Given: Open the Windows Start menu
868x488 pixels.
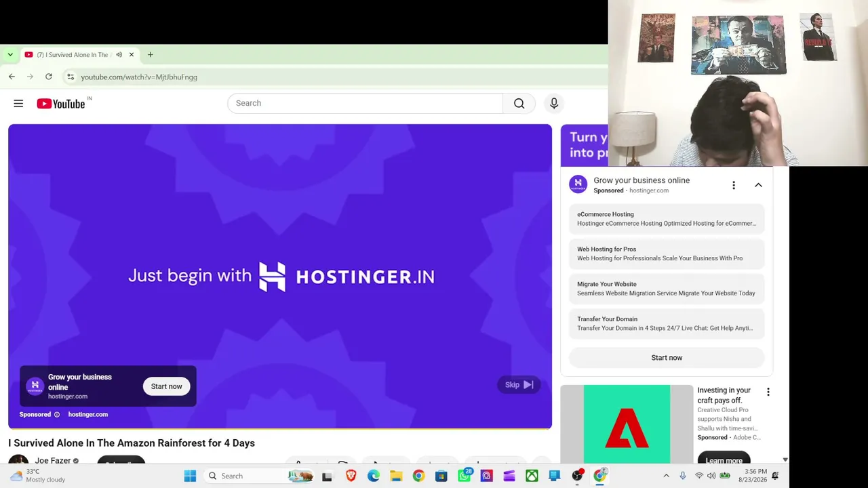Looking at the screenshot, I should pyautogui.click(x=190, y=476).
